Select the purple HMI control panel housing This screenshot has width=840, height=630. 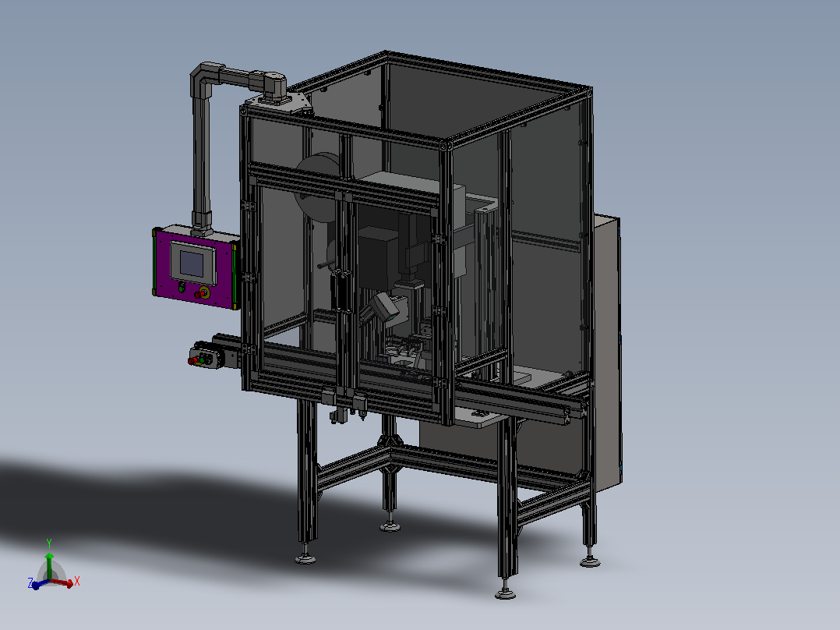(x=196, y=267)
